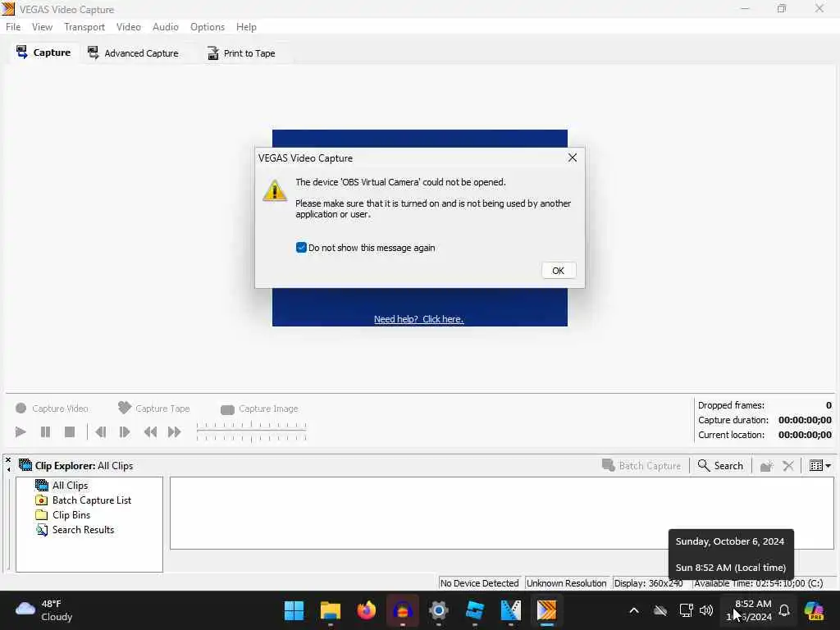The image size is (840, 630).
Task: Open the Audio menu
Action: tap(165, 27)
